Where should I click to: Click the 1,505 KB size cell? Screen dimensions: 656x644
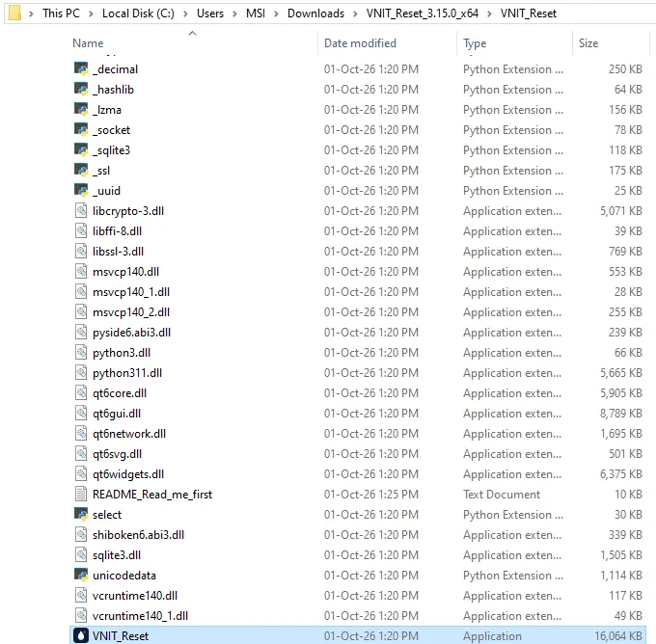click(x=621, y=555)
